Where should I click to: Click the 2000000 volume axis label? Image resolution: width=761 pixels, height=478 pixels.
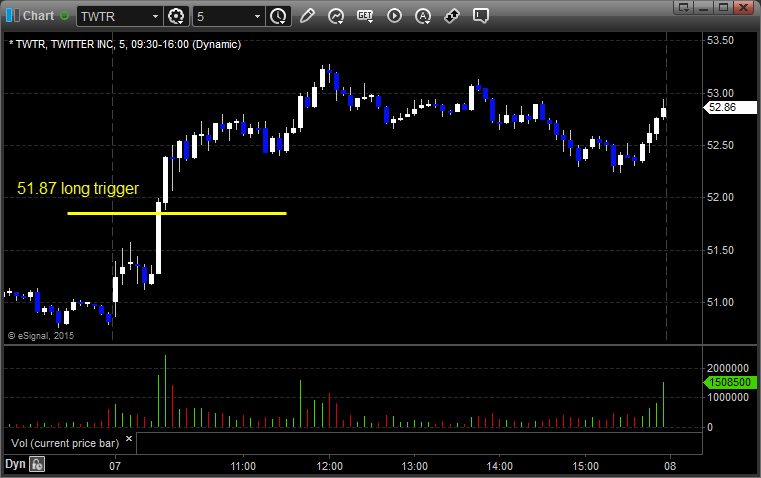pos(728,368)
